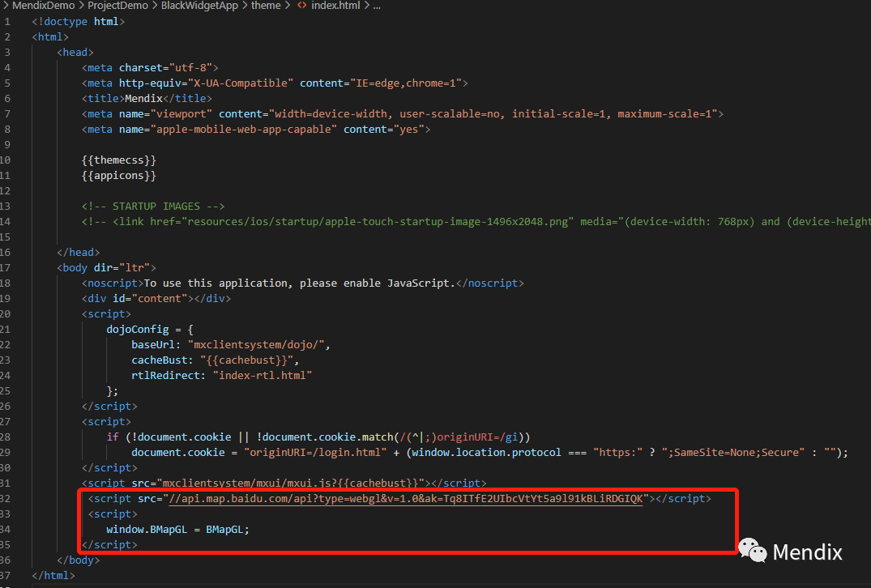The width and height of the screenshot is (871, 588).
Task: Open the Baidu map API script URL
Action: [x=405, y=499]
